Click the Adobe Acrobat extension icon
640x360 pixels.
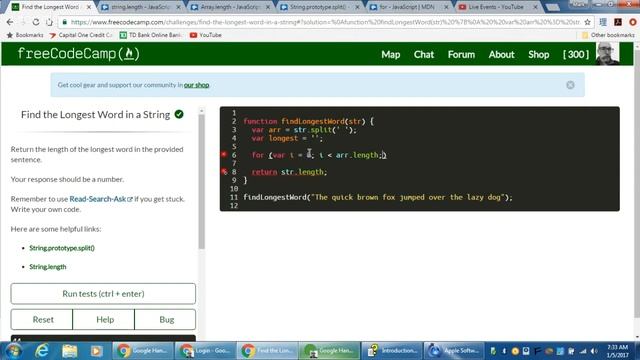618,22
